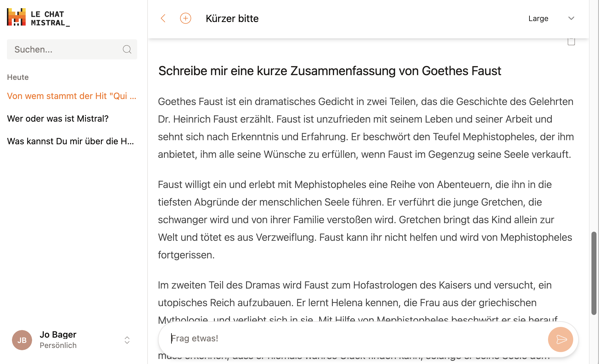The height and width of the screenshot is (364, 599).
Task: Click the JB user avatar
Action: click(x=22, y=340)
